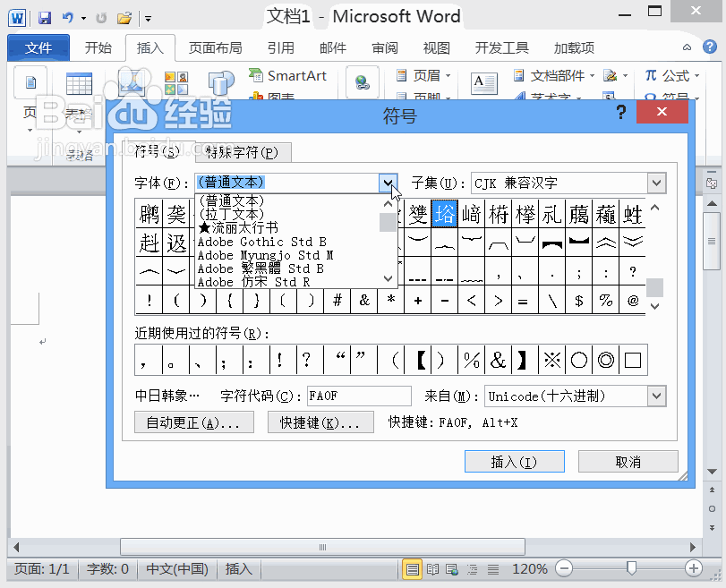Switch to the Review tab
Viewport: 726px width, 588px height.
click(x=385, y=47)
